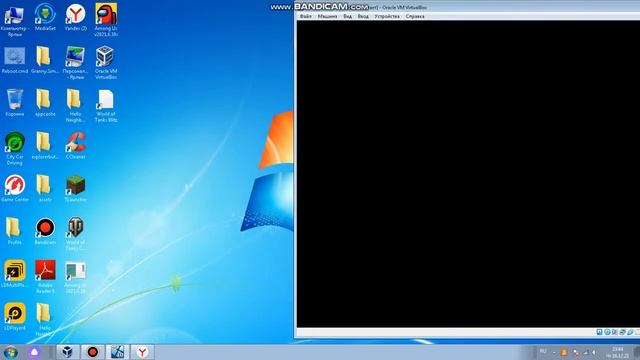This screenshot has height=360, width=640.
Task: Select the Корзина recycle bin icon
Action: coord(15,103)
